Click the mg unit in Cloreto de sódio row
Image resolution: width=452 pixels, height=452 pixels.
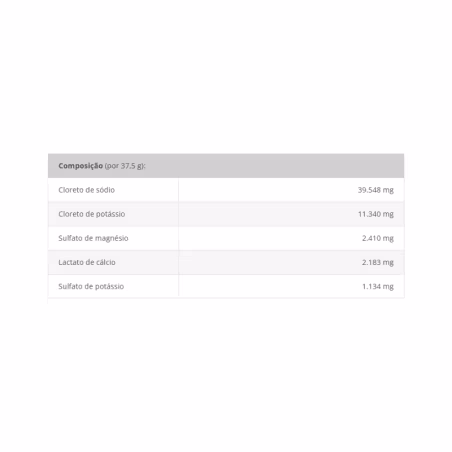click(x=388, y=190)
